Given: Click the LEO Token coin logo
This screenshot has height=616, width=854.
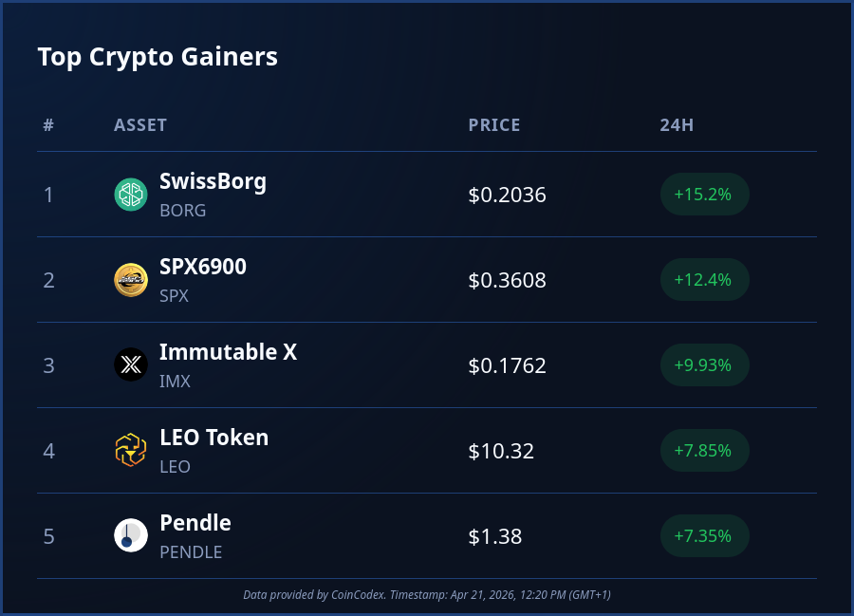Looking at the screenshot, I should pos(131,451).
